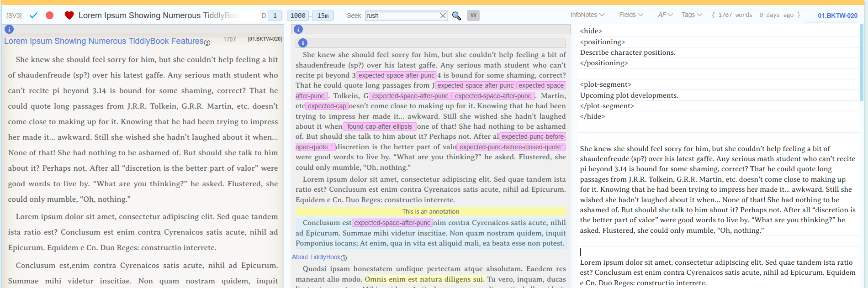The image size is (868, 288).
Task: Click the red circle record icon
Action: 50,16
